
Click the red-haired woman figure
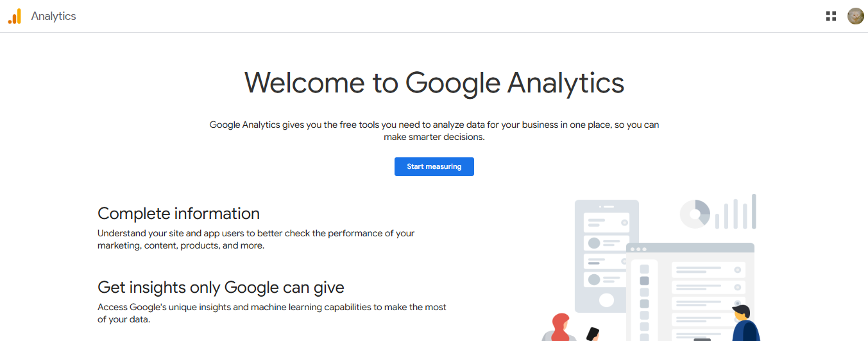click(557, 328)
